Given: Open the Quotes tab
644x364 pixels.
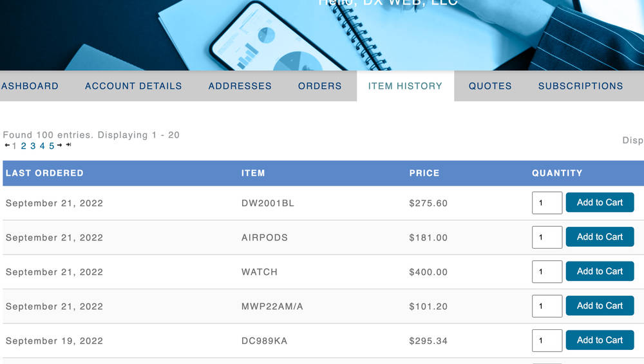Looking at the screenshot, I should tap(490, 86).
